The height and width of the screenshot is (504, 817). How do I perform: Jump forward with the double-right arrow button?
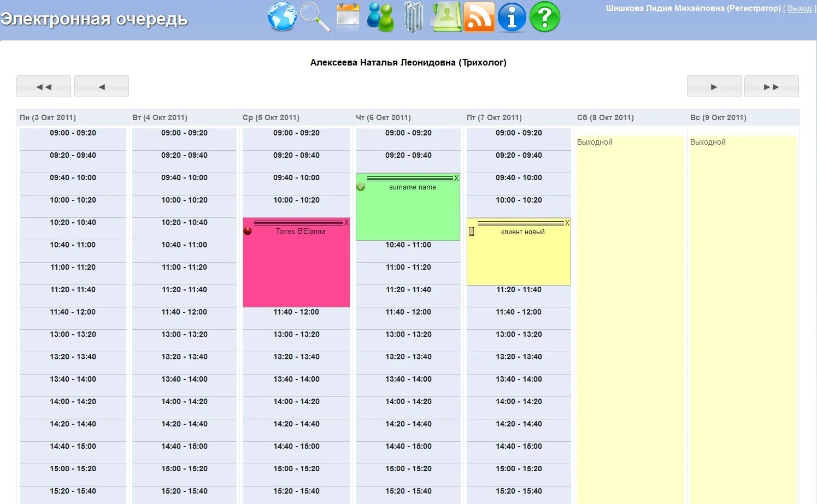(772, 86)
